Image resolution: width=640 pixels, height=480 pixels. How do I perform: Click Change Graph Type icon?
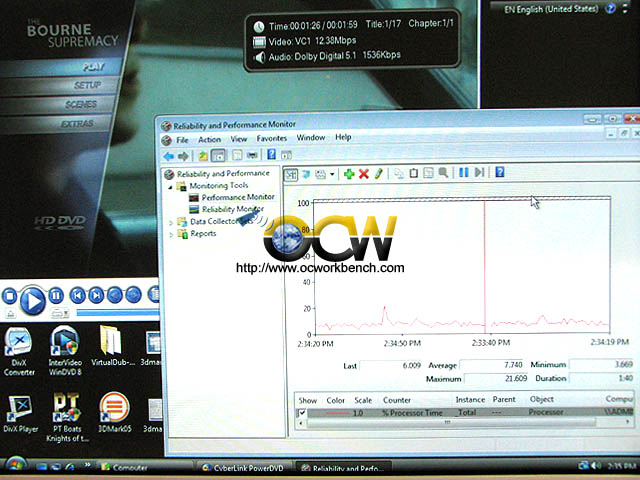click(x=320, y=174)
